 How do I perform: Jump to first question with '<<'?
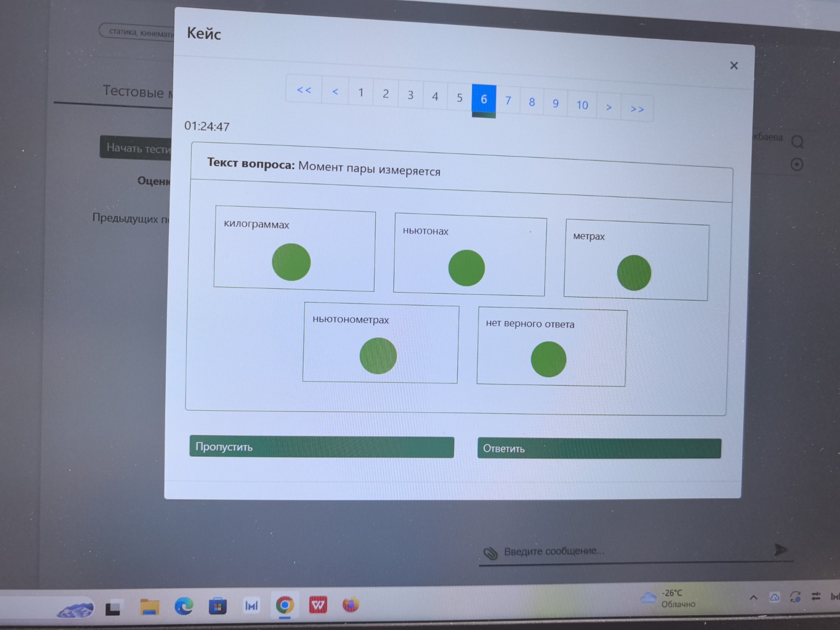click(x=304, y=90)
